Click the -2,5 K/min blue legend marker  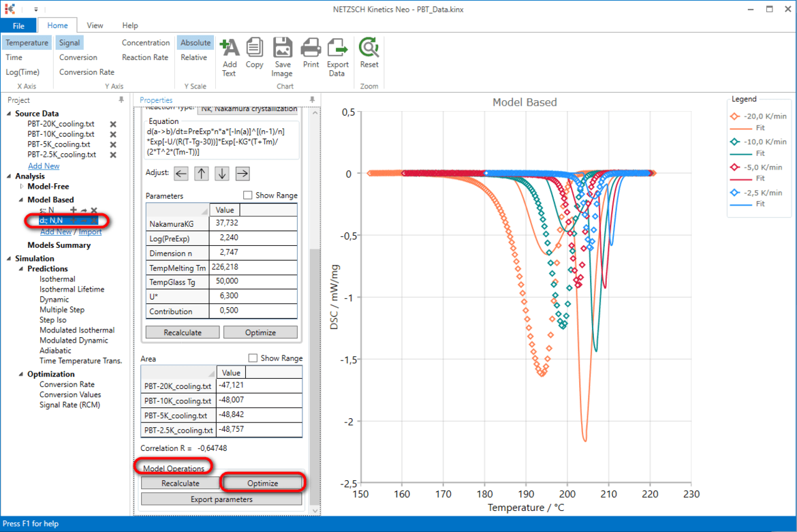(735, 193)
